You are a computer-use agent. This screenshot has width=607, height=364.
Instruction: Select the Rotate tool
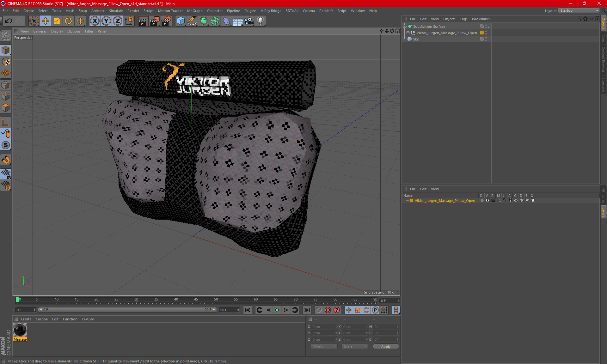[x=68, y=21]
